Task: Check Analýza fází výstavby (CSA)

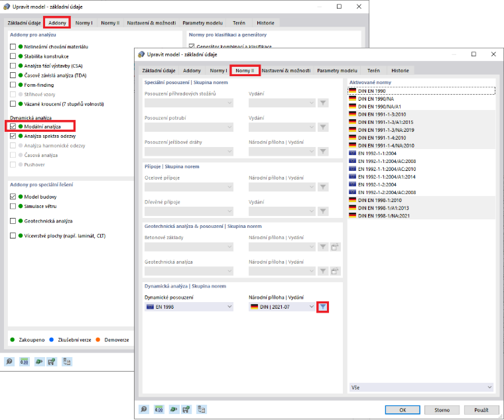Action: click(13, 66)
